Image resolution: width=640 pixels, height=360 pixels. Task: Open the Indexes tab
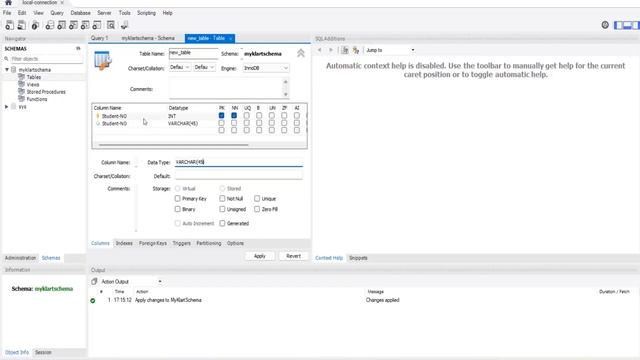[x=124, y=243]
